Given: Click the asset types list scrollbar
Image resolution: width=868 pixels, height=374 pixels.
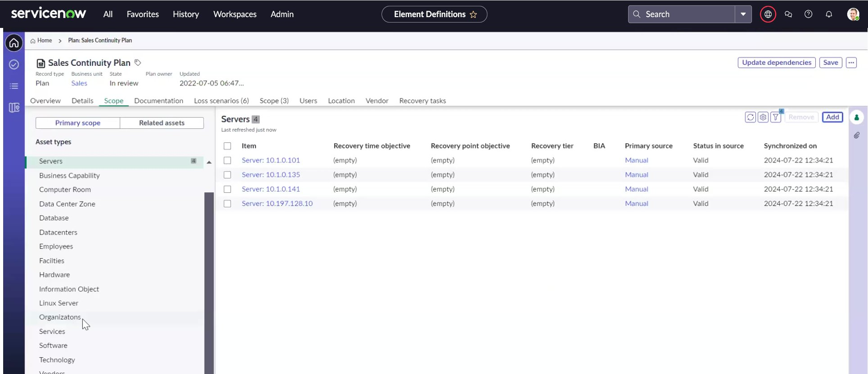Looking at the screenshot, I should click(209, 283).
